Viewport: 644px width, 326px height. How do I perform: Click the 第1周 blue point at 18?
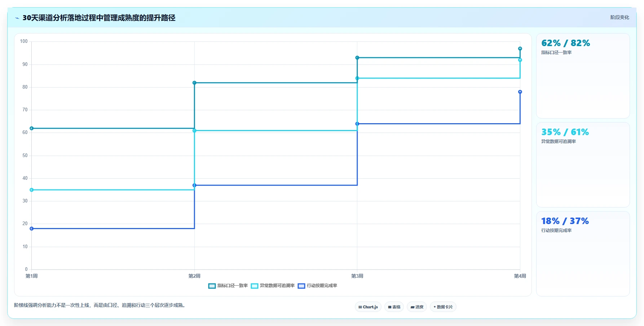(x=32, y=229)
